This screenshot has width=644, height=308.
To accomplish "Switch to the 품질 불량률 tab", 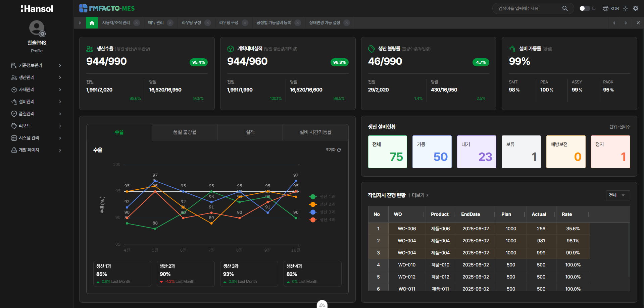I will tap(185, 132).
